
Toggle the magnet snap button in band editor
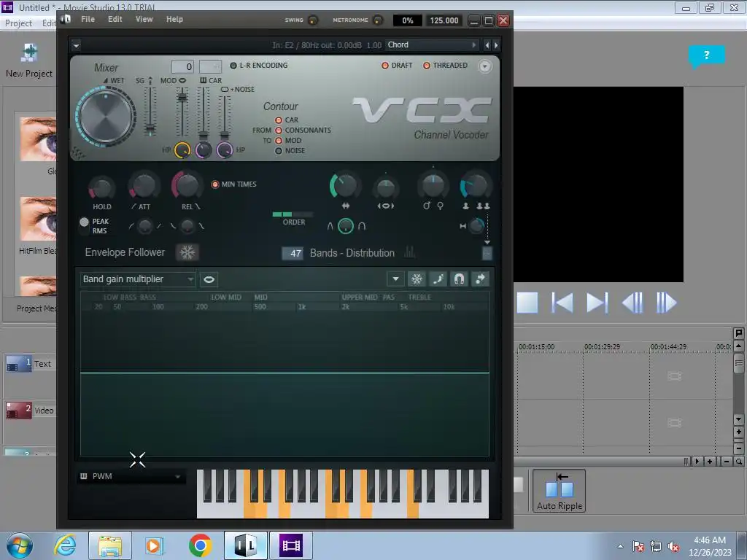[x=459, y=279]
